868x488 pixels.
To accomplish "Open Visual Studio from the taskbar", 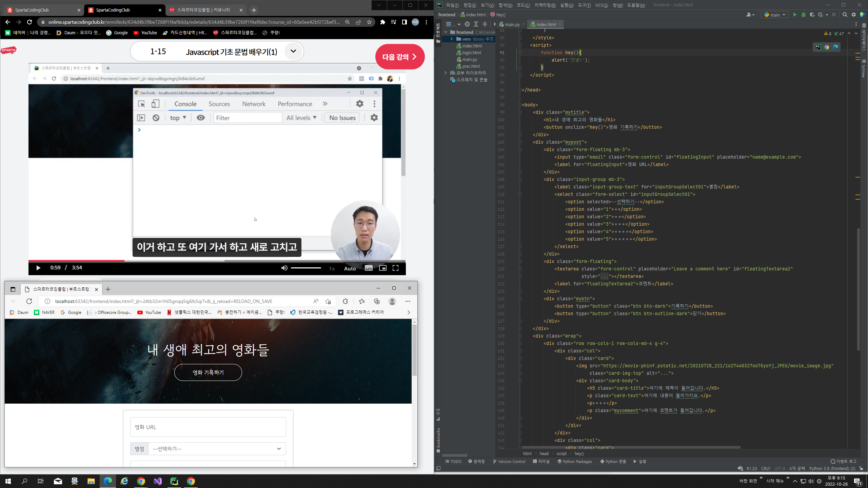I will click(x=158, y=481).
